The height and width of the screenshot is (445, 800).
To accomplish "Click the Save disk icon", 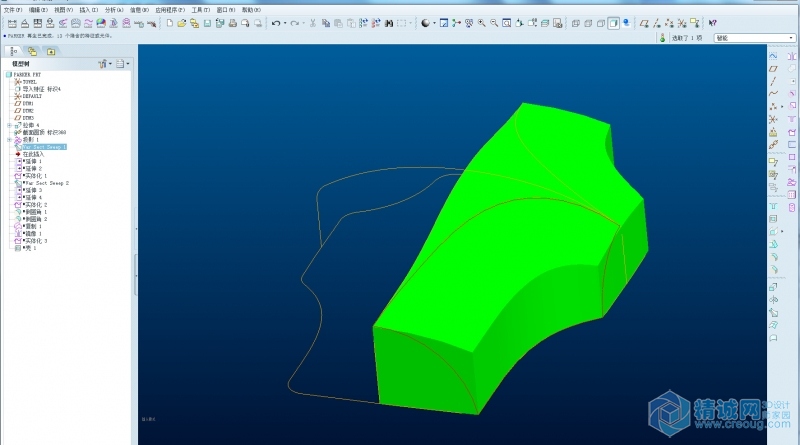I will pyautogui.click(x=207, y=23).
